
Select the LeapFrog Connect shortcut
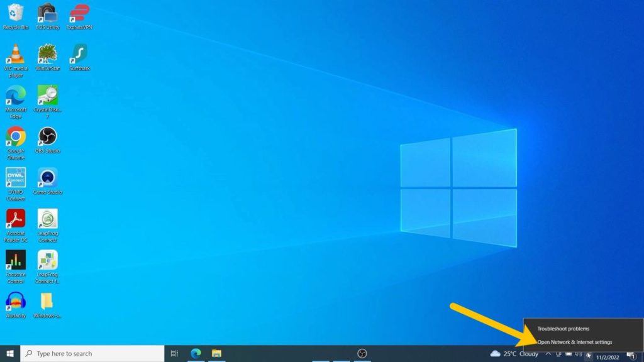pyautogui.click(x=48, y=226)
